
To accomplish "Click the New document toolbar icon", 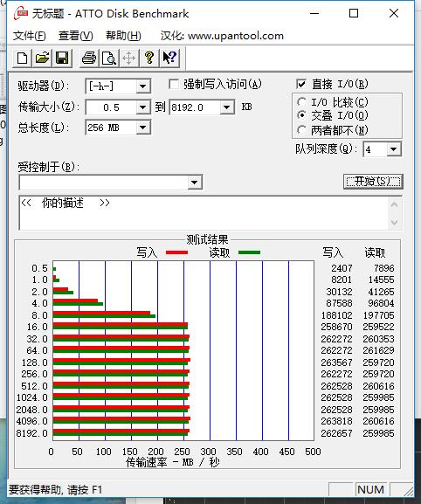I will (22, 59).
